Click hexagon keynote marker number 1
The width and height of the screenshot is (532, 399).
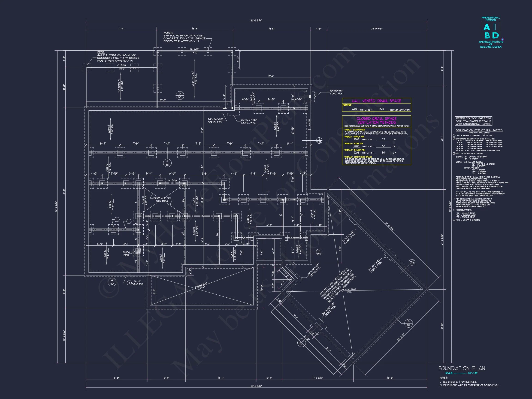click(129, 221)
